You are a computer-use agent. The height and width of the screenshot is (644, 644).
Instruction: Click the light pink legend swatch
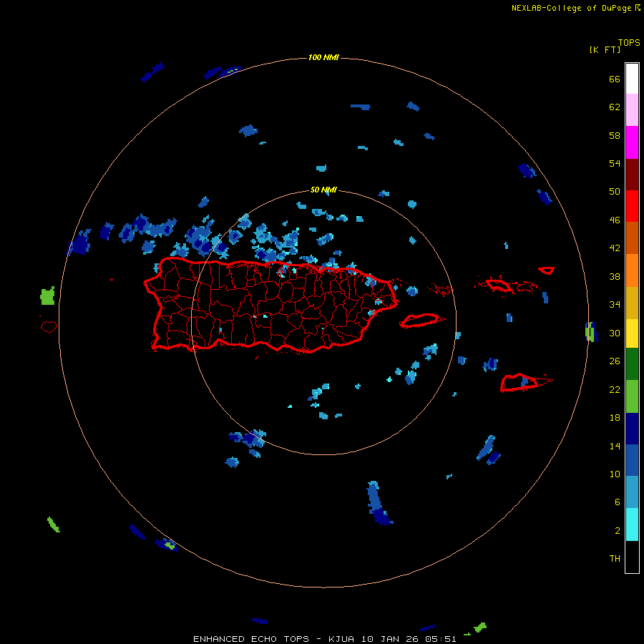coord(632,110)
